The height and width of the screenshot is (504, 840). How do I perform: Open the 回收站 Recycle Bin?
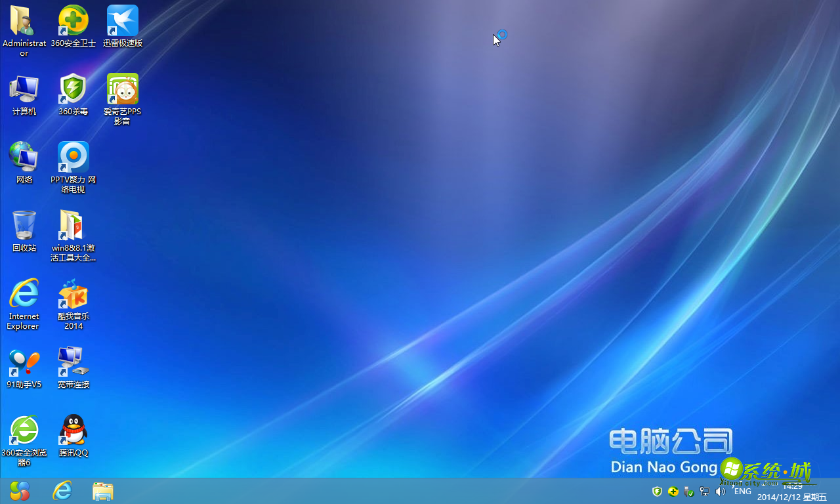[x=24, y=226]
